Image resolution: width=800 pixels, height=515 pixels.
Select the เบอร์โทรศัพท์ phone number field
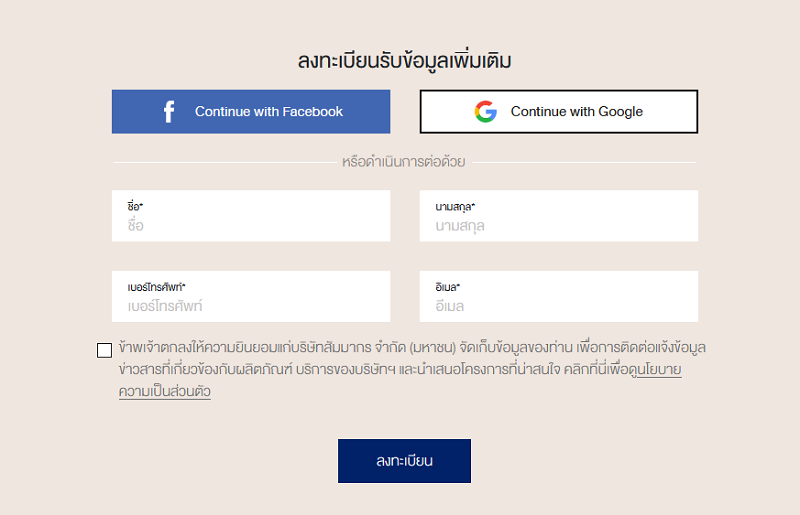click(x=251, y=297)
